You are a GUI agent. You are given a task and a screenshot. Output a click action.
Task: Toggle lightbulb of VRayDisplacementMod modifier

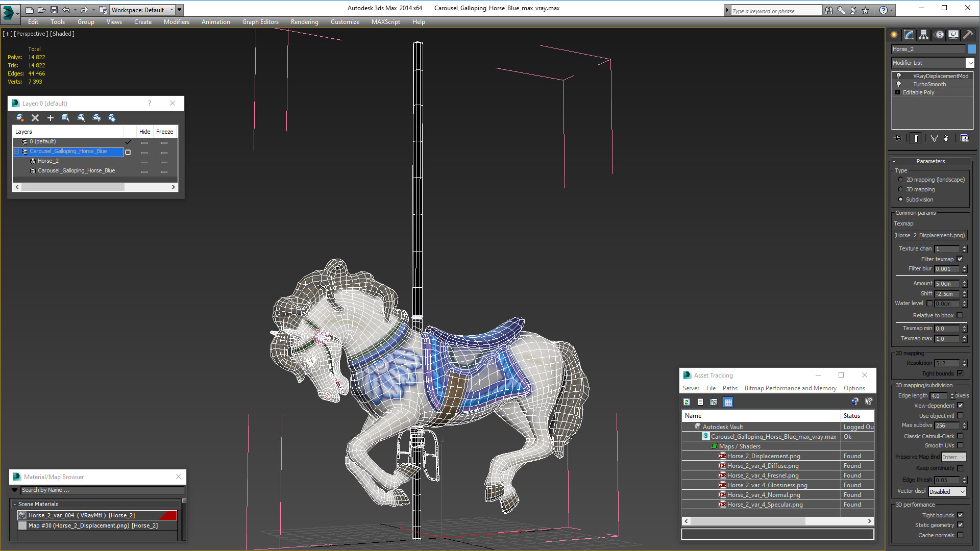pos(899,76)
